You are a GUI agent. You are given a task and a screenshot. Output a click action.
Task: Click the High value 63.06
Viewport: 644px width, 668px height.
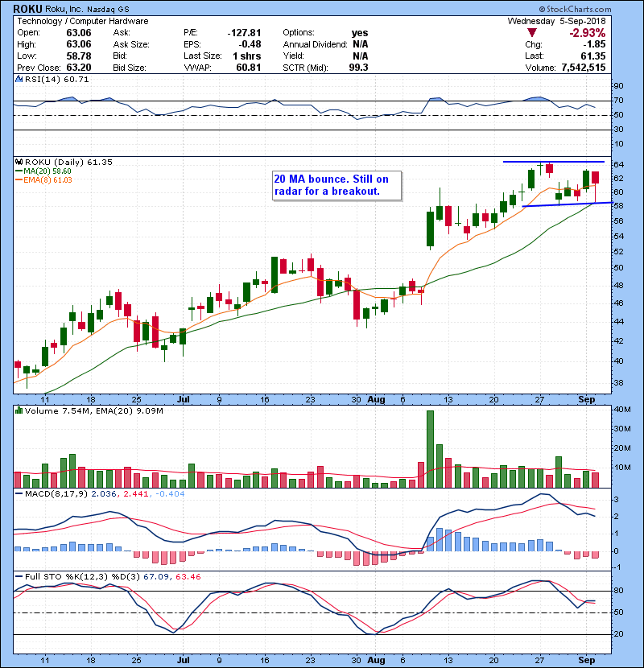79,44
